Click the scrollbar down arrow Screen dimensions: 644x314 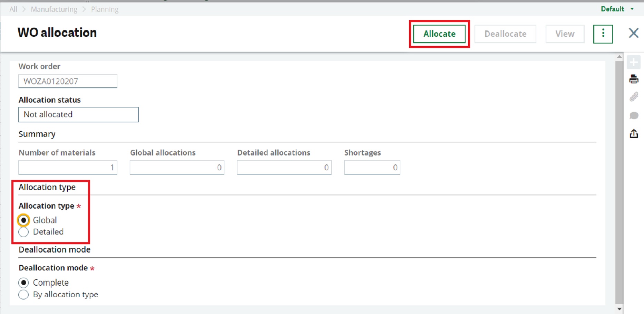[618, 309]
